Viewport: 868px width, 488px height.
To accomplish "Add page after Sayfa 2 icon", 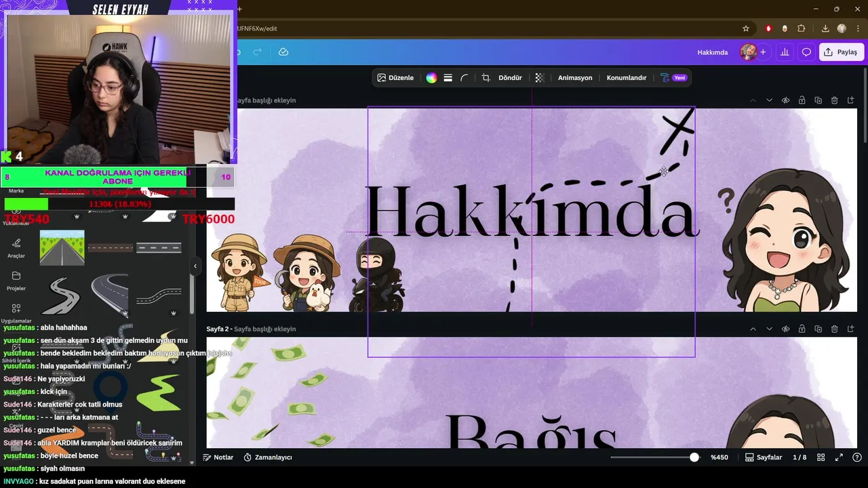I will (850, 329).
